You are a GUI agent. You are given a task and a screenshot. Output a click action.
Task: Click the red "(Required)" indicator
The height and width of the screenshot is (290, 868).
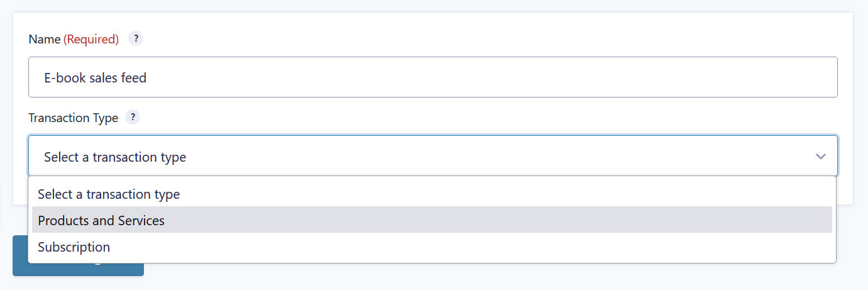pos(91,39)
